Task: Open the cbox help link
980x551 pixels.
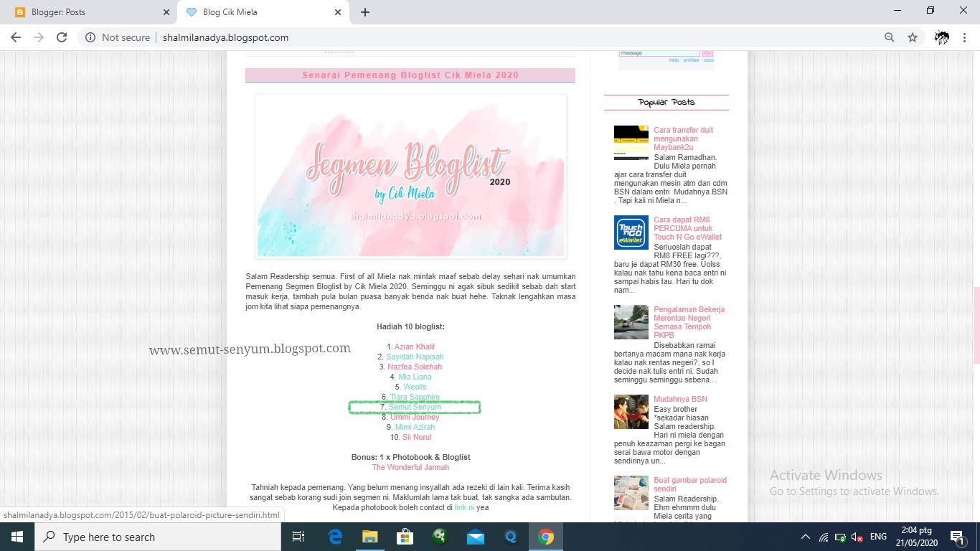Action: click(x=674, y=60)
